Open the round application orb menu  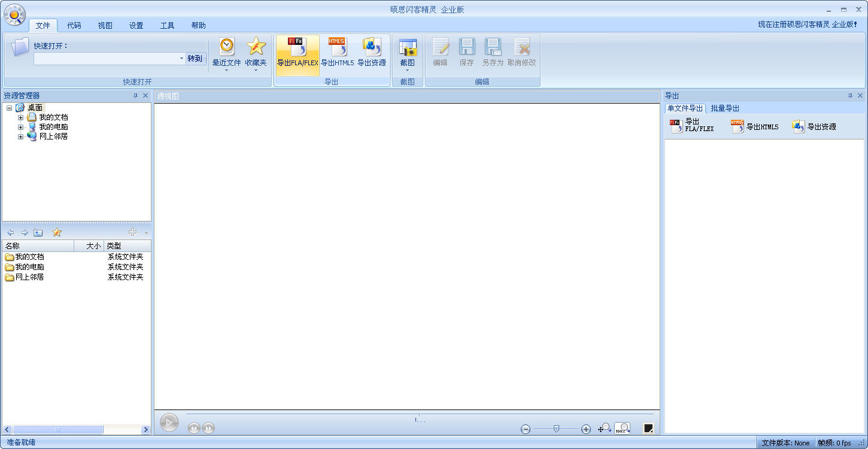coord(14,14)
